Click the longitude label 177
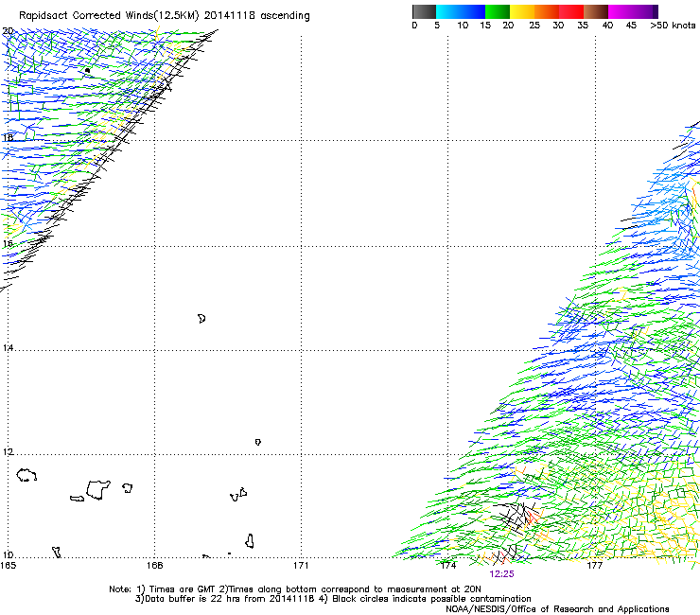The image size is (700, 615). pyautogui.click(x=595, y=566)
